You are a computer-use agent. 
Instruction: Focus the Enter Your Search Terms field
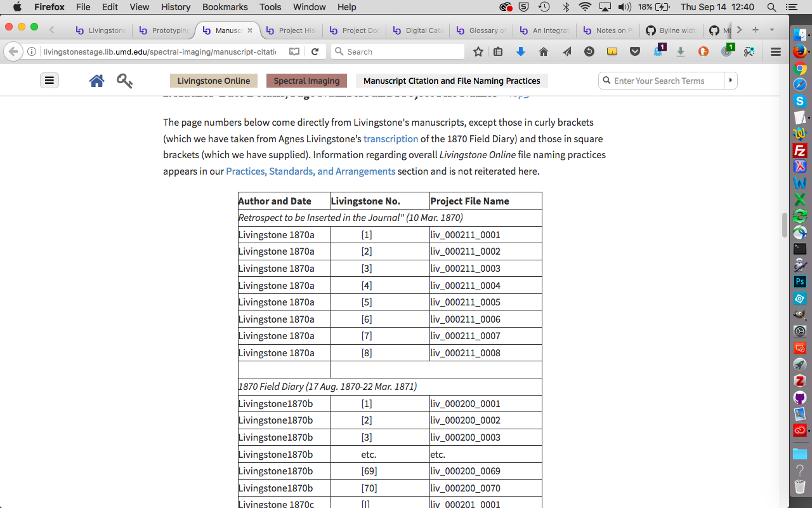click(x=662, y=81)
